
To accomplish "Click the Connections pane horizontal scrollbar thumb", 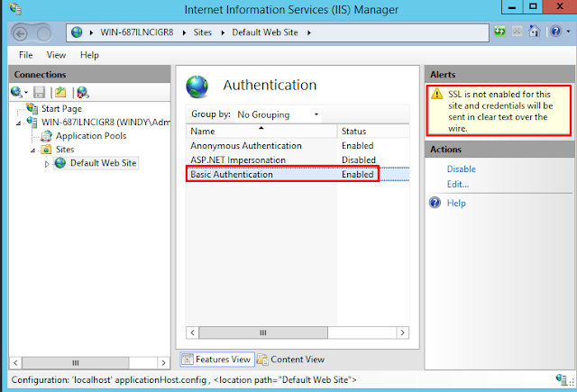I will pyautogui.click(x=76, y=363).
